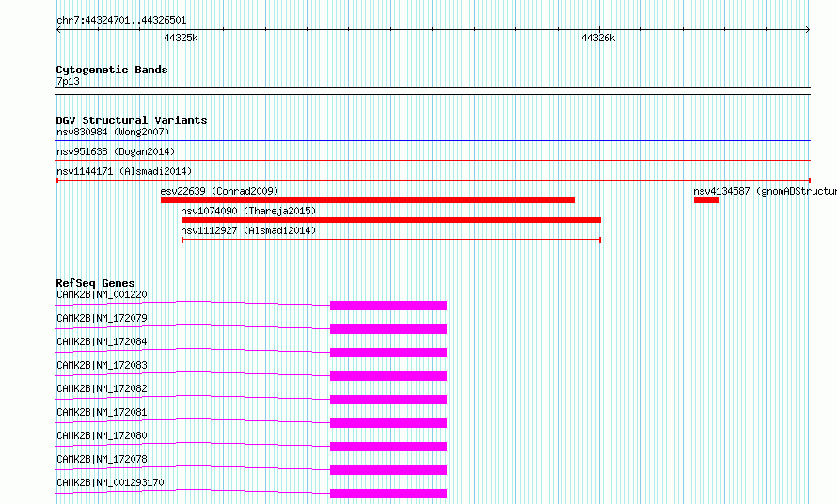Click the exon bar of NM_172083
837x504 pixels.
[x=388, y=376]
